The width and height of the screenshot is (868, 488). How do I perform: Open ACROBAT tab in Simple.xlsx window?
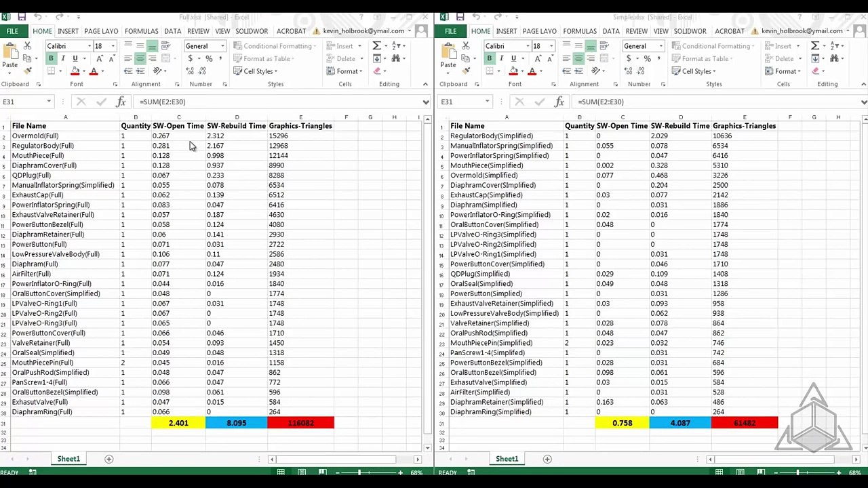tap(730, 31)
